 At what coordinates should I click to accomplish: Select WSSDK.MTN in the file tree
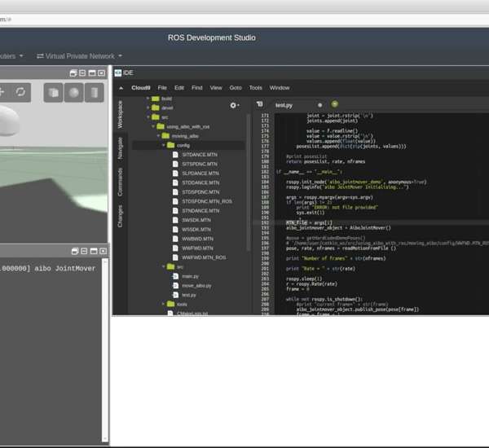pyautogui.click(x=196, y=230)
